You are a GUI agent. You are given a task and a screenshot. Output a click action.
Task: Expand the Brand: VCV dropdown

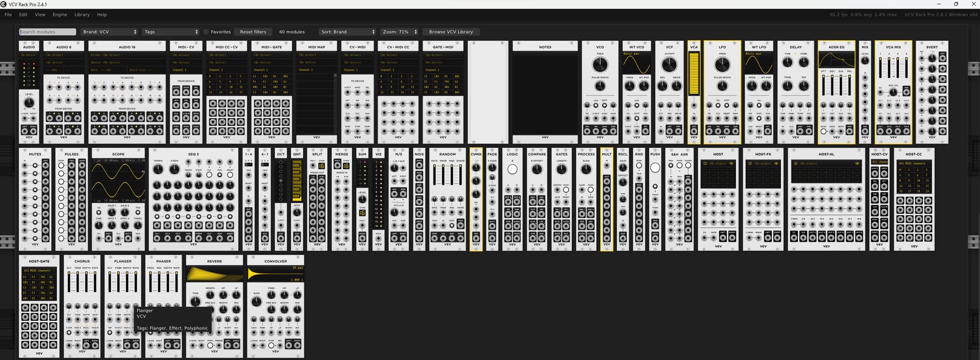coord(110,32)
